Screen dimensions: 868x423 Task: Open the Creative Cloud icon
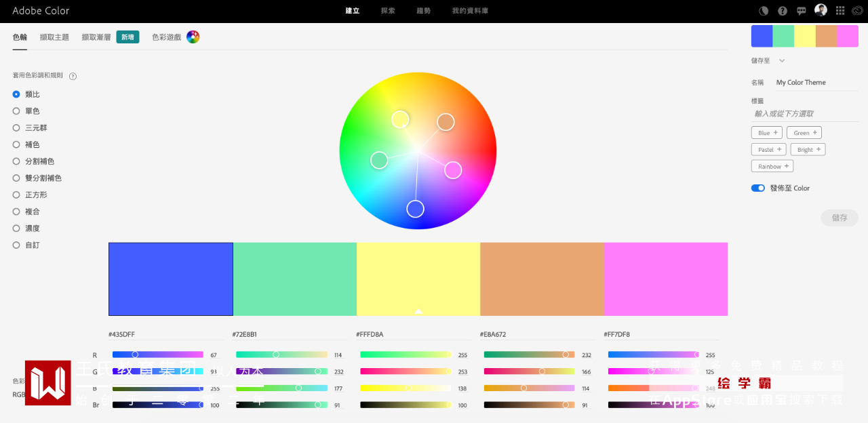(859, 11)
